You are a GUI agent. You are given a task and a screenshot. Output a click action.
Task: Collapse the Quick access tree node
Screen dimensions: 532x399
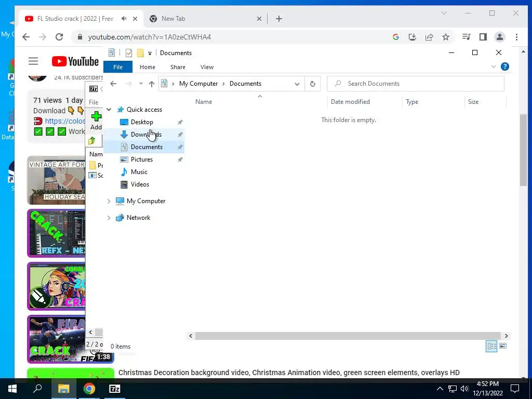coord(109,109)
